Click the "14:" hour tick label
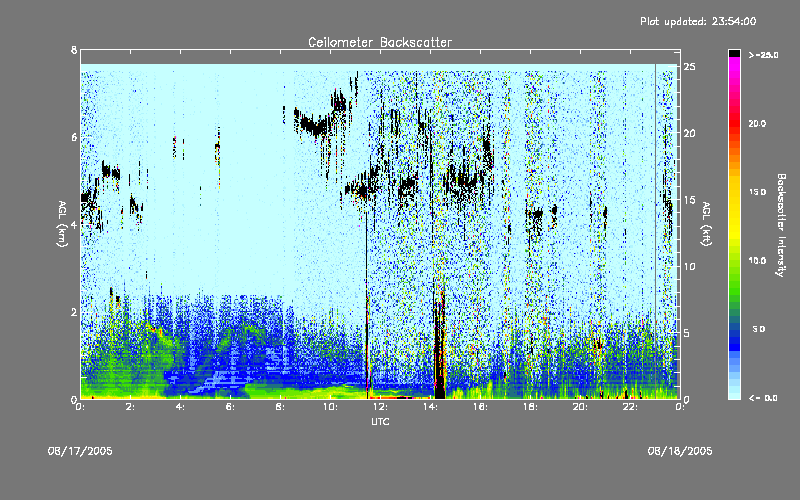800x500 pixels. [x=430, y=407]
